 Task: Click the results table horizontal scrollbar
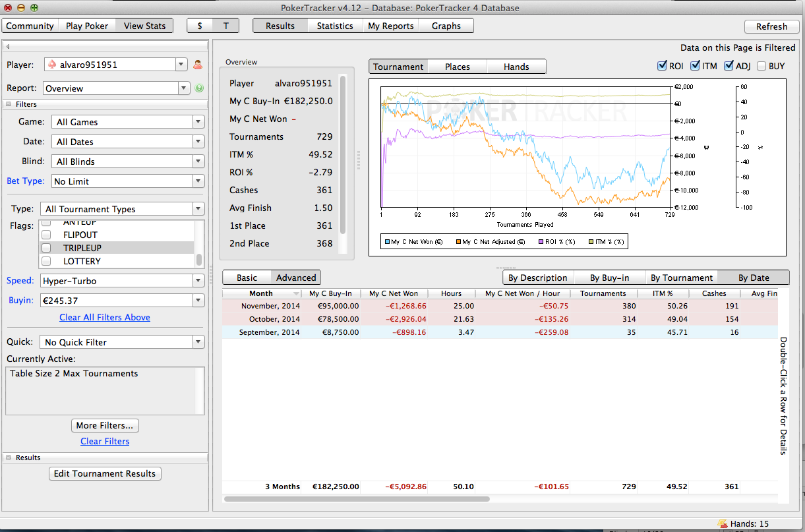point(357,499)
